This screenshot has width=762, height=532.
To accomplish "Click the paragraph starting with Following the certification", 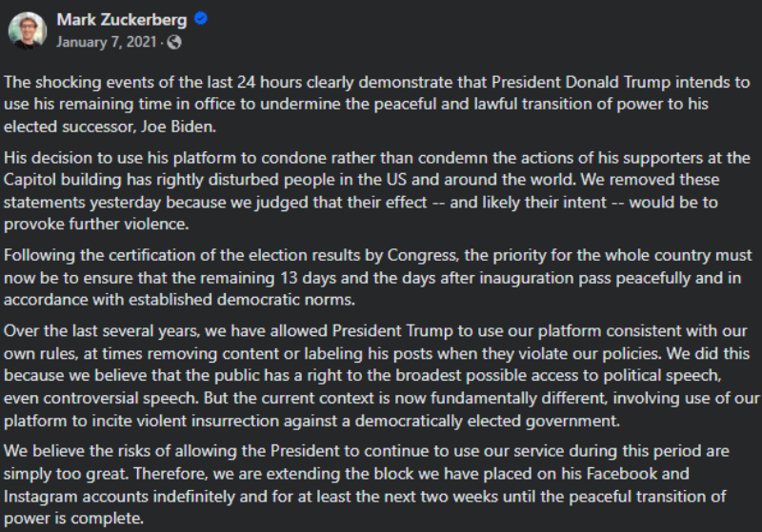I will (377, 277).
